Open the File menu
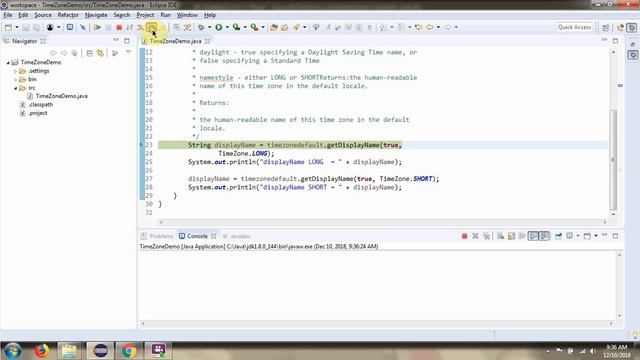The height and width of the screenshot is (360, 640). pos(8,15)
